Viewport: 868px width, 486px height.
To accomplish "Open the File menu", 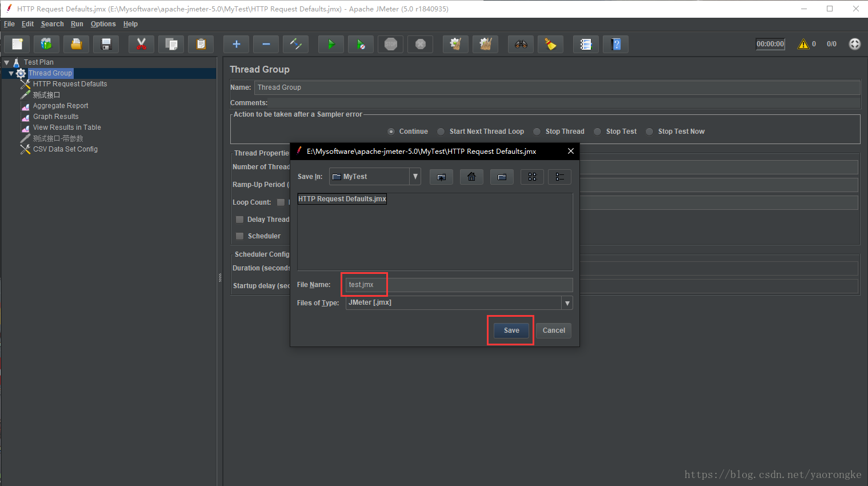I will (x=9, y=24).
